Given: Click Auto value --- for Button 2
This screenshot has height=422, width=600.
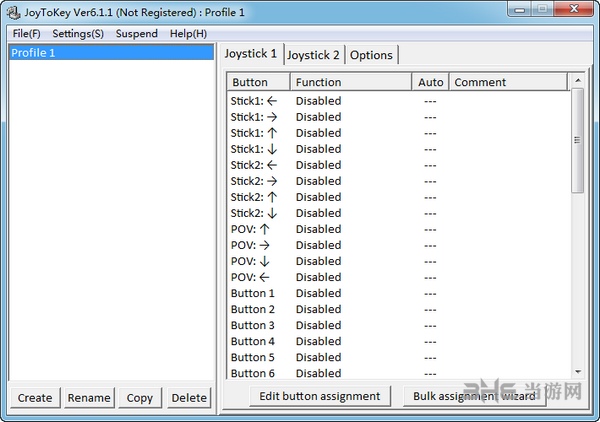Looking at the screenshot, I should [430, 310].
